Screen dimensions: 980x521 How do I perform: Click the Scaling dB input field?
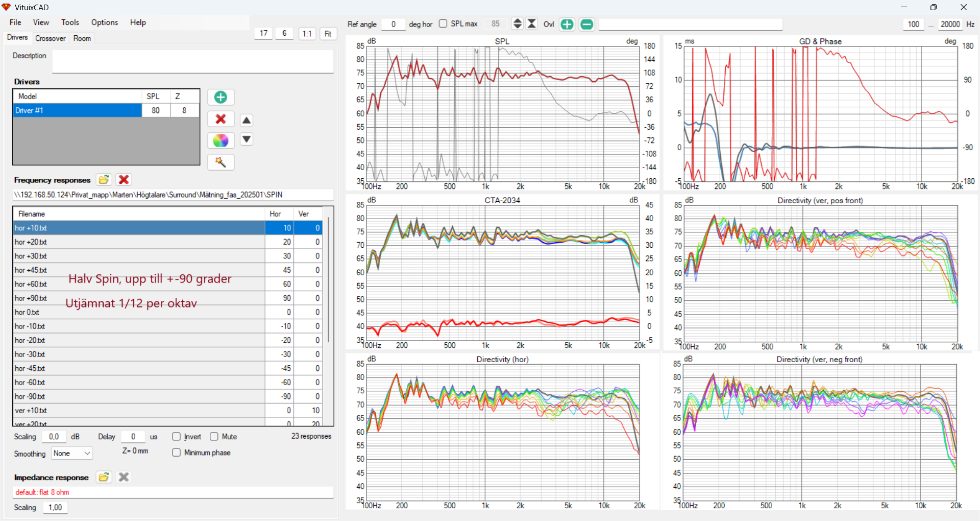[54, 437]
